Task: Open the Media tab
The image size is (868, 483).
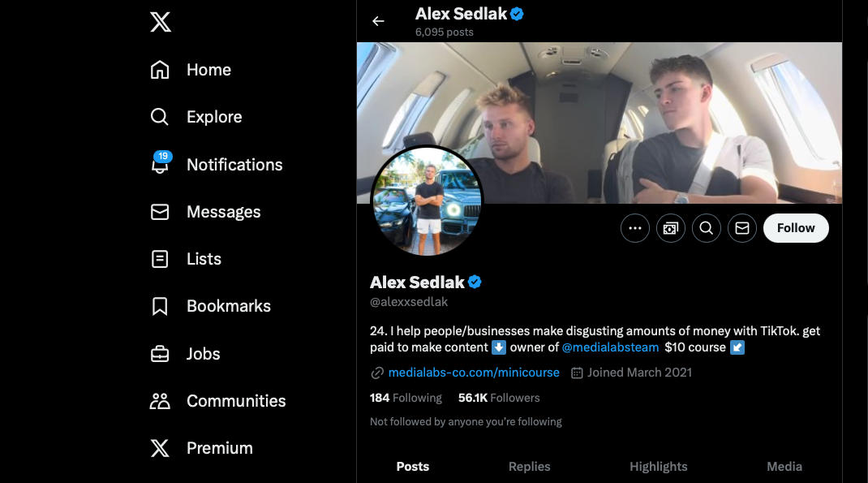Action: pyautogui.click(x=784, y=466)
